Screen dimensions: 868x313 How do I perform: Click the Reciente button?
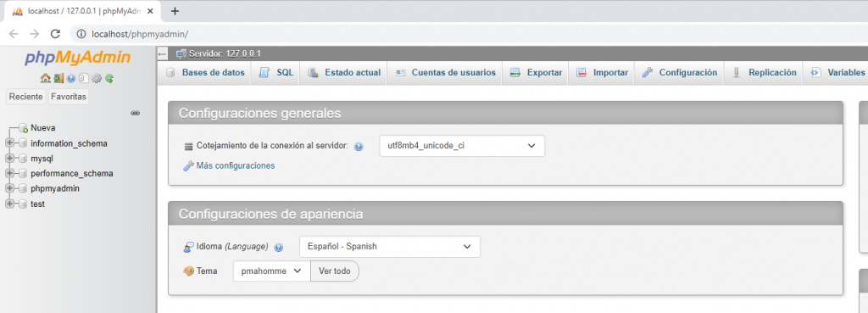(26, 97)
